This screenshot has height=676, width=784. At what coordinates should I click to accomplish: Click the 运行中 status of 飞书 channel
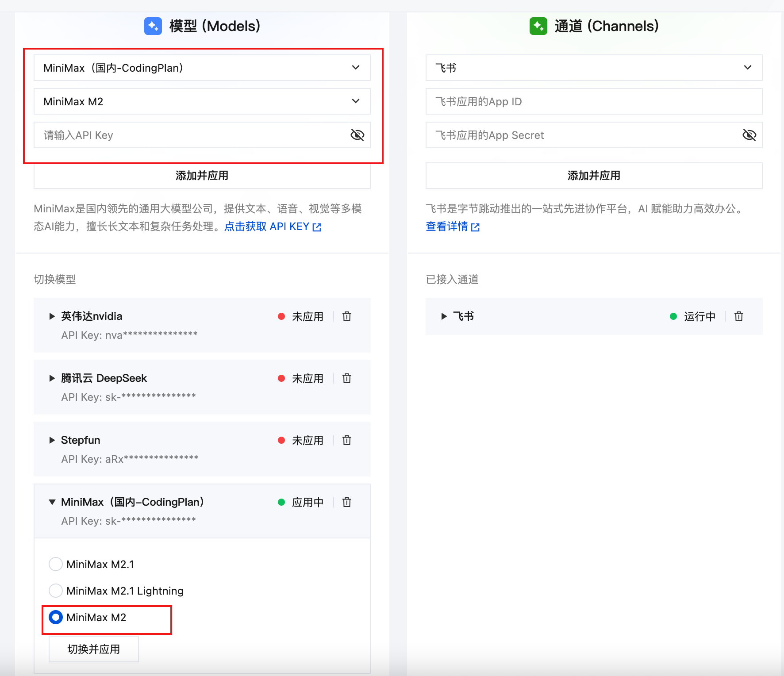pyautogui.click(x=699, y=317)
